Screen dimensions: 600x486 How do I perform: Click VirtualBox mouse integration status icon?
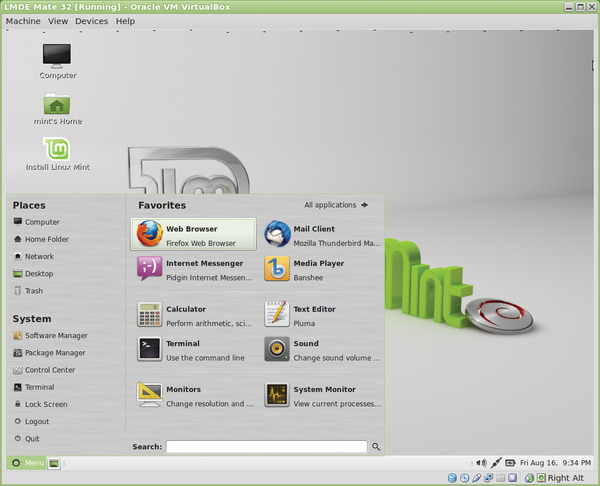pyautogui.click(x=530, y=478)
